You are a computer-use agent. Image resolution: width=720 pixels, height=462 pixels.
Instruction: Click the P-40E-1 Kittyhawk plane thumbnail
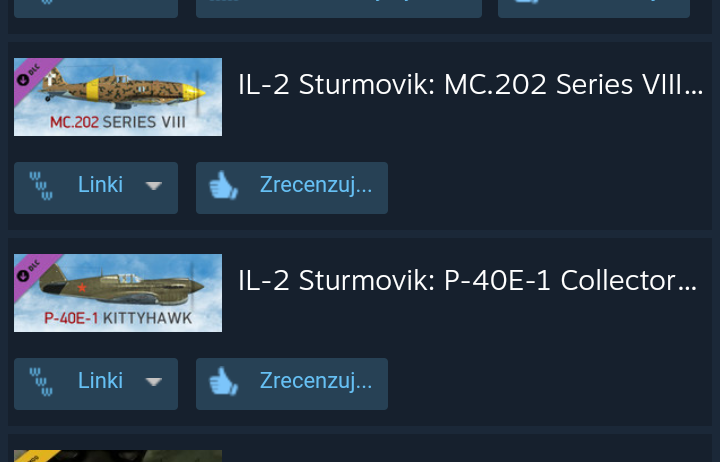[x=118, y=293]
